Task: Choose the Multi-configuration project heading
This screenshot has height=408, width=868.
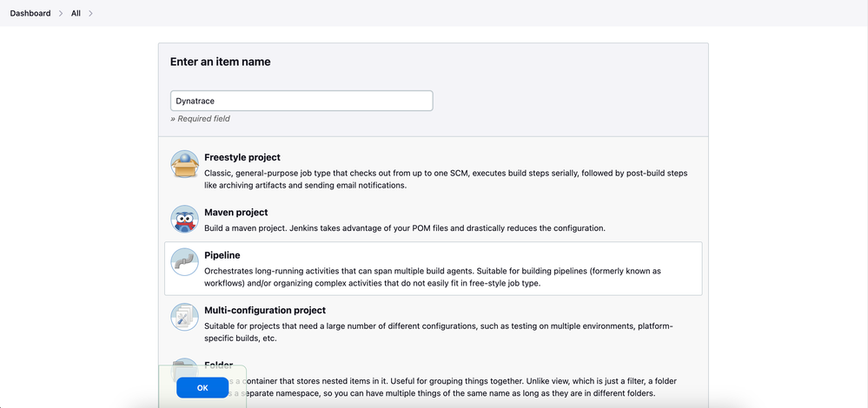Action: pyautogui.click(x=265, y=310)
